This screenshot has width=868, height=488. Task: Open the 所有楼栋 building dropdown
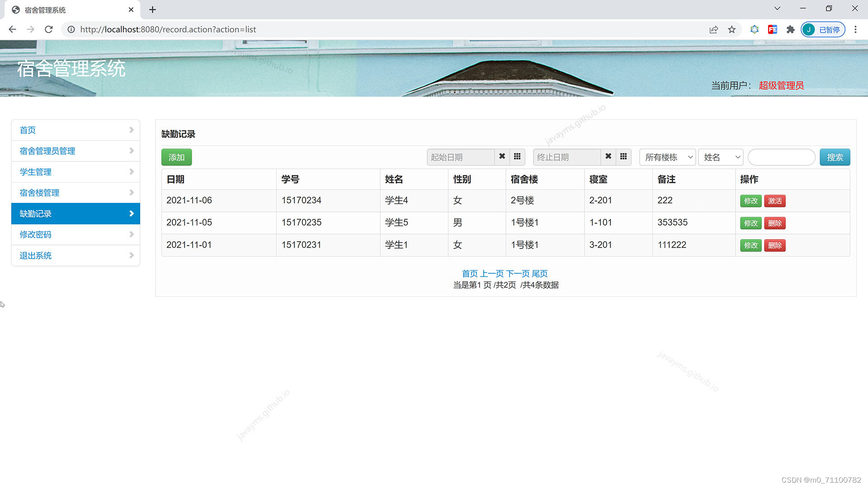coord(668,157)
